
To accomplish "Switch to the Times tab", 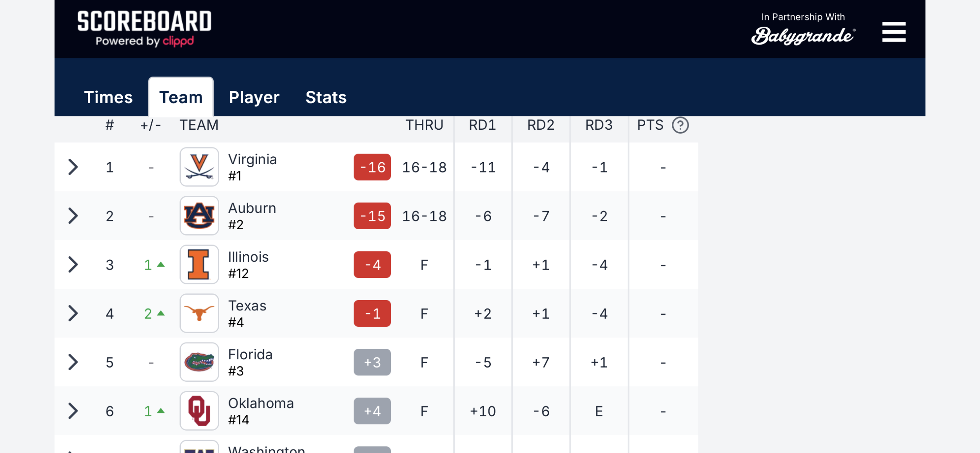I will [108, 97].
